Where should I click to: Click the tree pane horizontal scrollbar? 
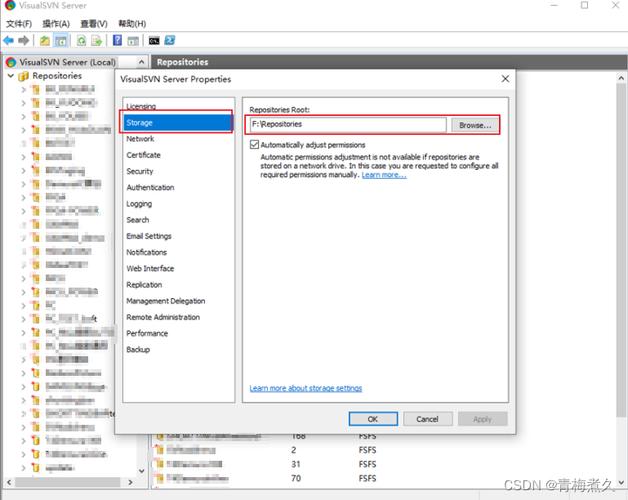click(x=67, y=482)
